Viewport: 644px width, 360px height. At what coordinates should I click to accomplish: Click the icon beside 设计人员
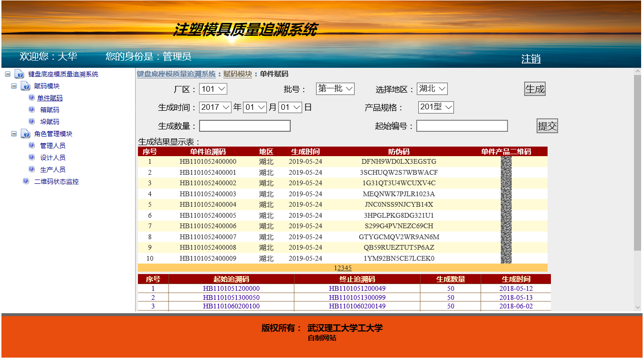point(32,158)
